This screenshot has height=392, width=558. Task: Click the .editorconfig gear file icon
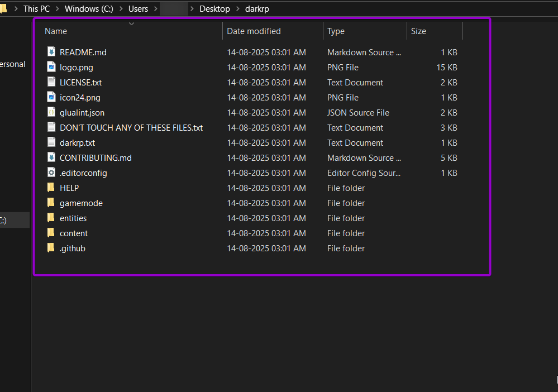click(51, 173)
